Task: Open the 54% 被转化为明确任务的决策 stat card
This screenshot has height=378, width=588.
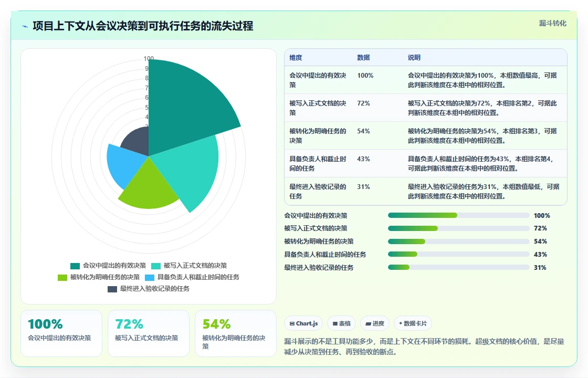Action: 236,333
